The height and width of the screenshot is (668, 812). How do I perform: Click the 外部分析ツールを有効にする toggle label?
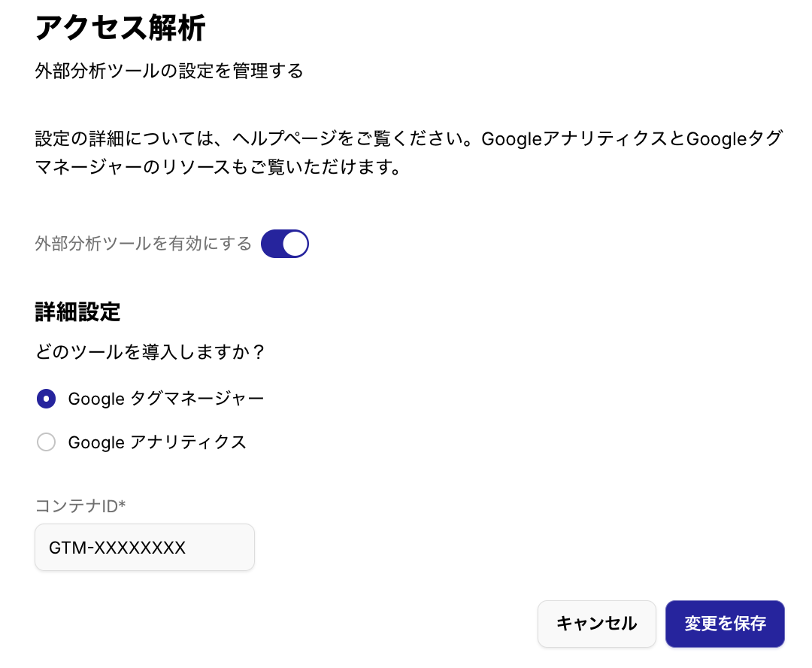click(x=143, y=244)
